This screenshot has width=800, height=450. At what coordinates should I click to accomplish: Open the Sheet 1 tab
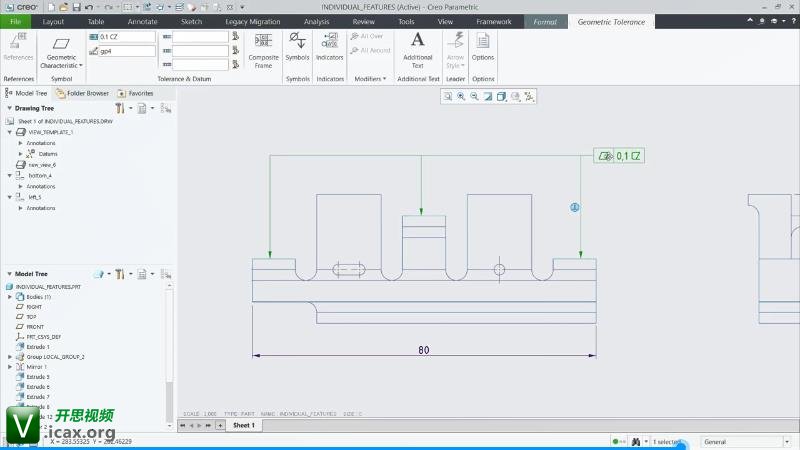244,425
